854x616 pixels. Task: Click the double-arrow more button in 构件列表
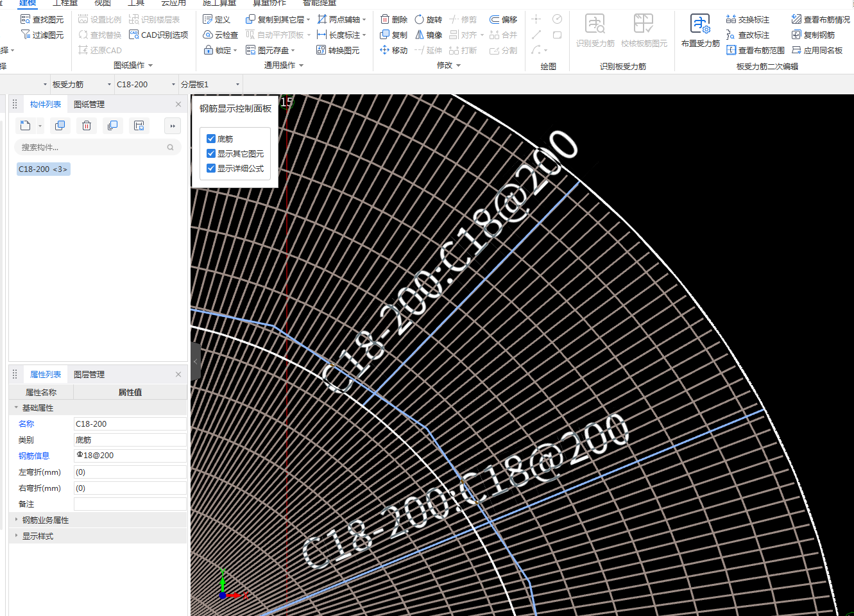click(x=173, y=126)
